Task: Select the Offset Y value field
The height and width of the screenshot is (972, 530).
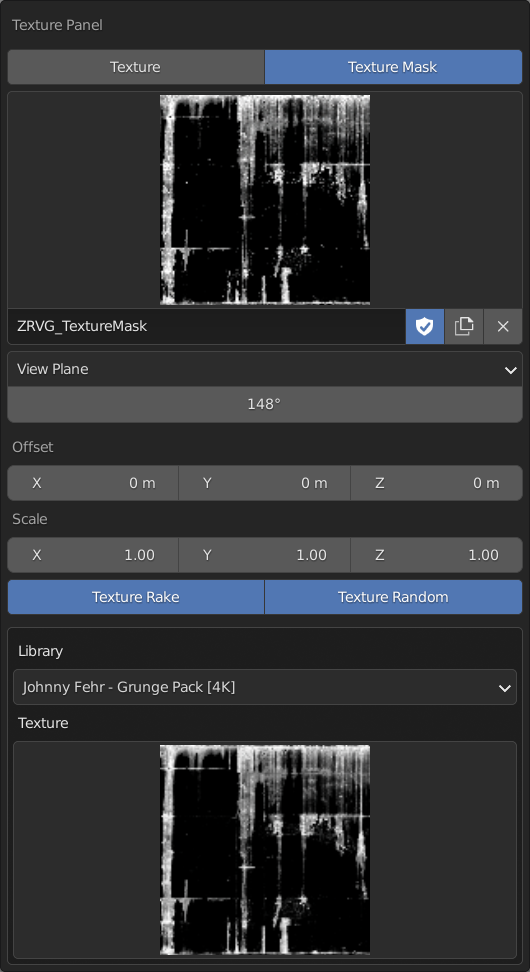Action: tap(265, 483)
